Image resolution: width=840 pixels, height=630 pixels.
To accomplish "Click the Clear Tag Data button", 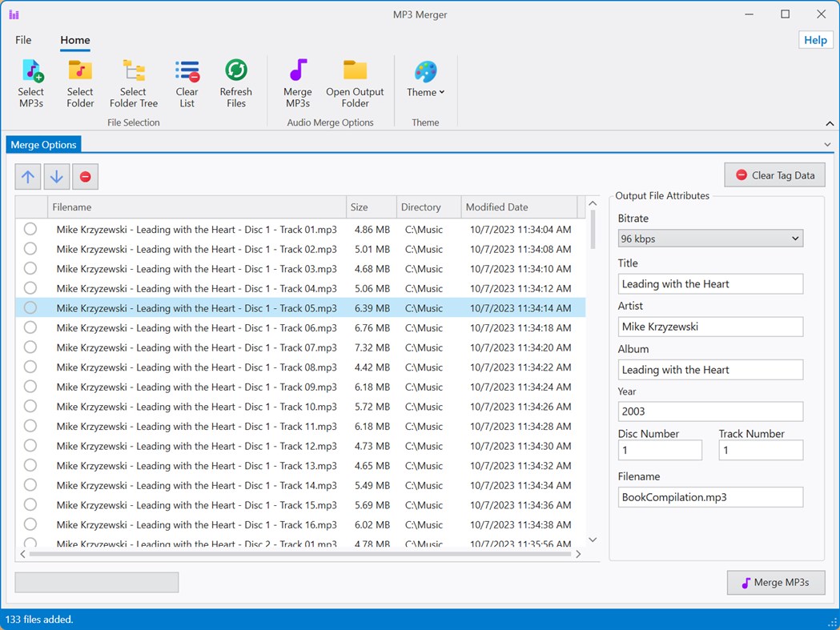I will pyautogui.click(x=774, y=175).
